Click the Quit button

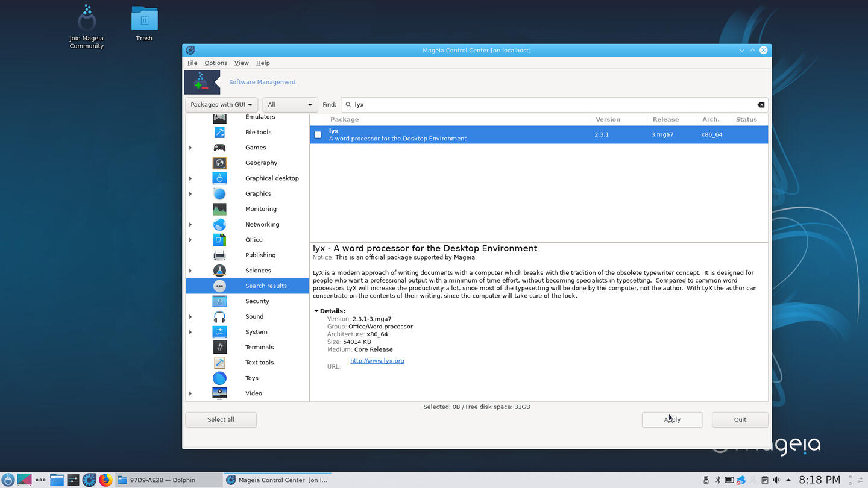click(740, 419)
